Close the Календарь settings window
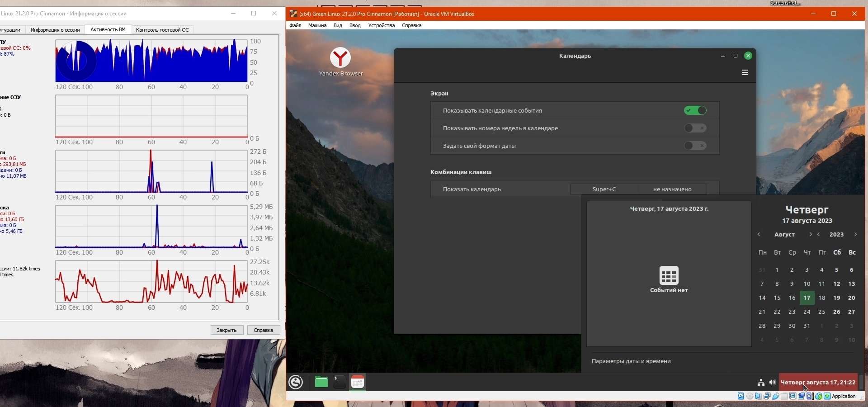This screenshot has width=868, height=407. 748,56
